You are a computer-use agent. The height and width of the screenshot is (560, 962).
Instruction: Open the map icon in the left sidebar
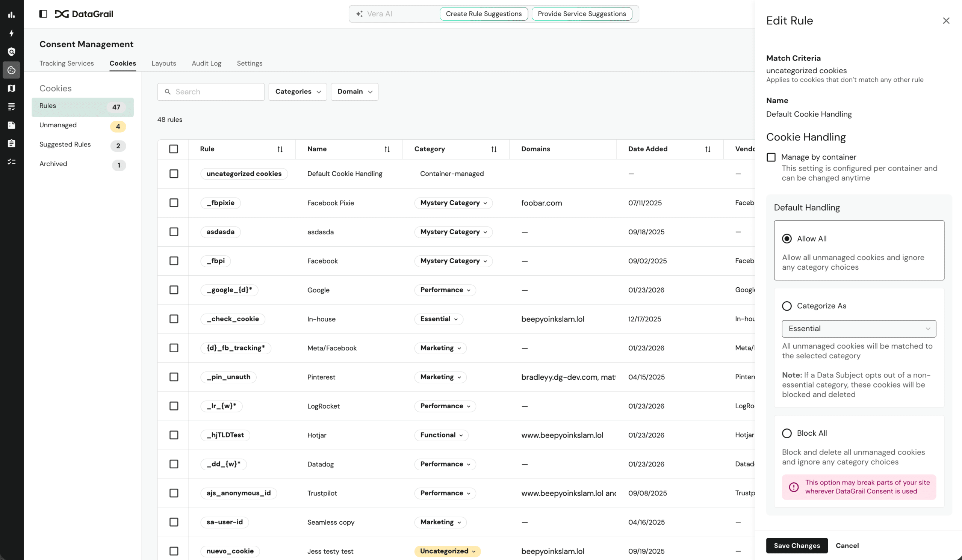[x=11, y=88]
